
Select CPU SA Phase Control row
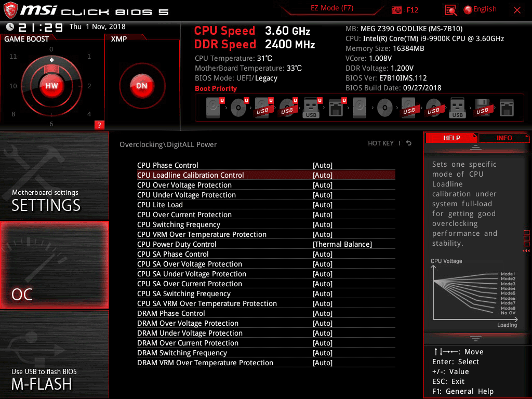[x=266, y=254]
